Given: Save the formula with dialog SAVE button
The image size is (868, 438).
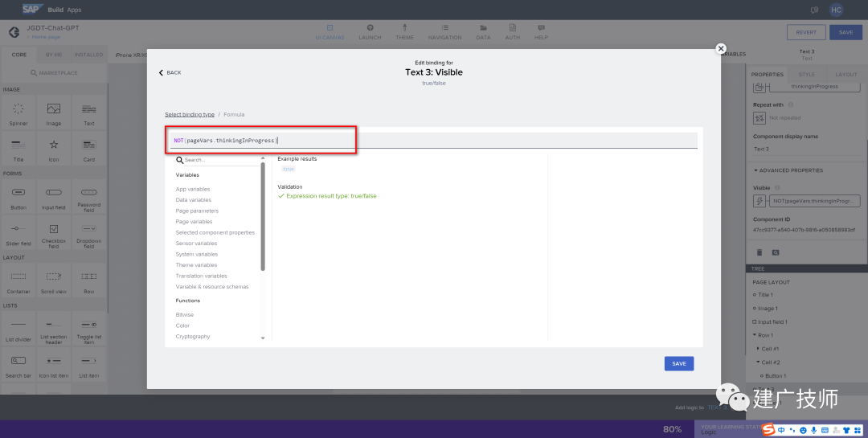Looking at the screenshot, I should coord(678,364).
